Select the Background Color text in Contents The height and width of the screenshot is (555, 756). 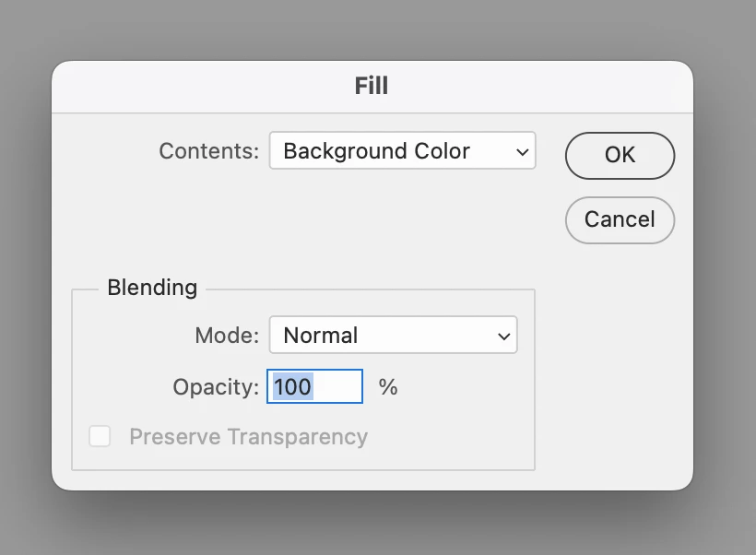point(376,151)
